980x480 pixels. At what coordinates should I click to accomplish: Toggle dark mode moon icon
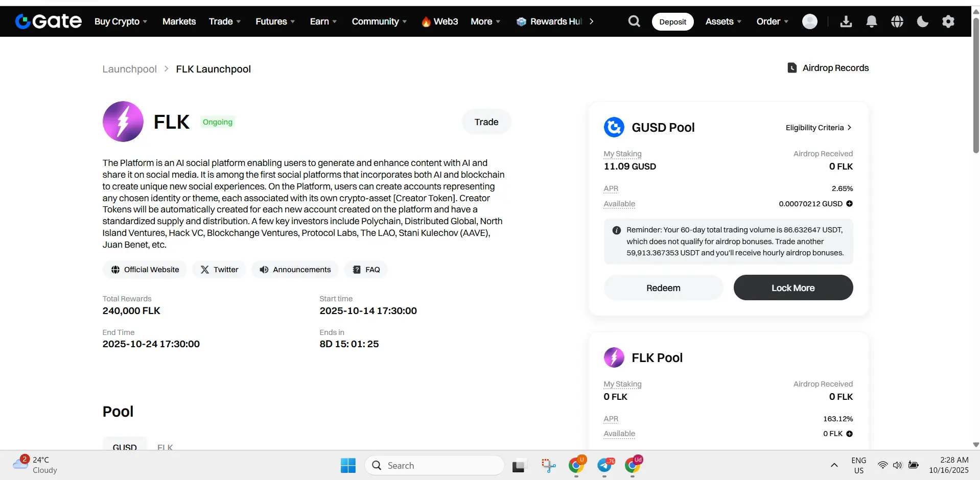point(923,21)
